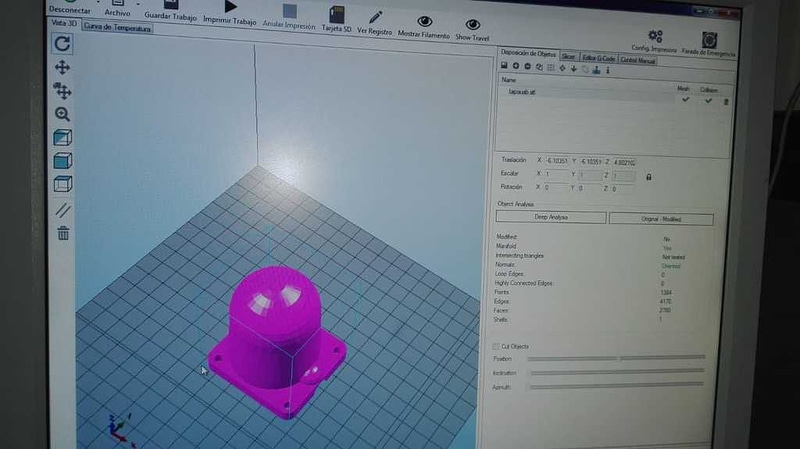Switch to the Curva de Temperatura tab
This screenshot has width=800, height=449.
(x=117, y=28)
